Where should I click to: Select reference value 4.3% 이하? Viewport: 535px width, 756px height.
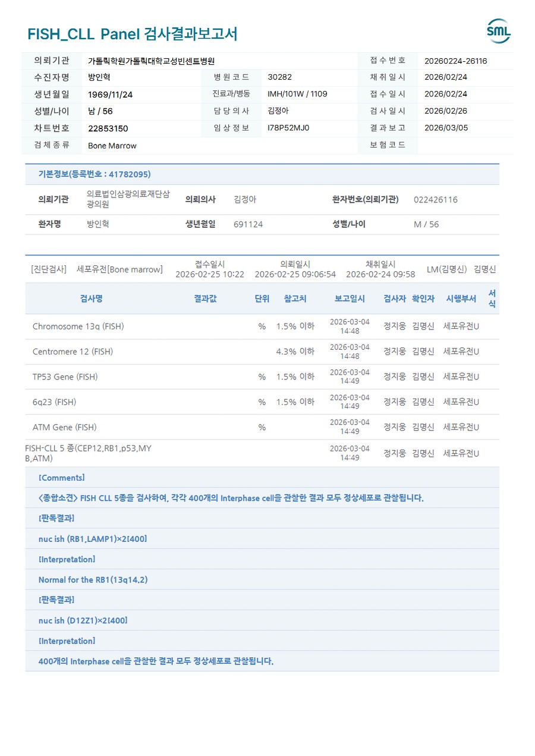pos(295,352)
